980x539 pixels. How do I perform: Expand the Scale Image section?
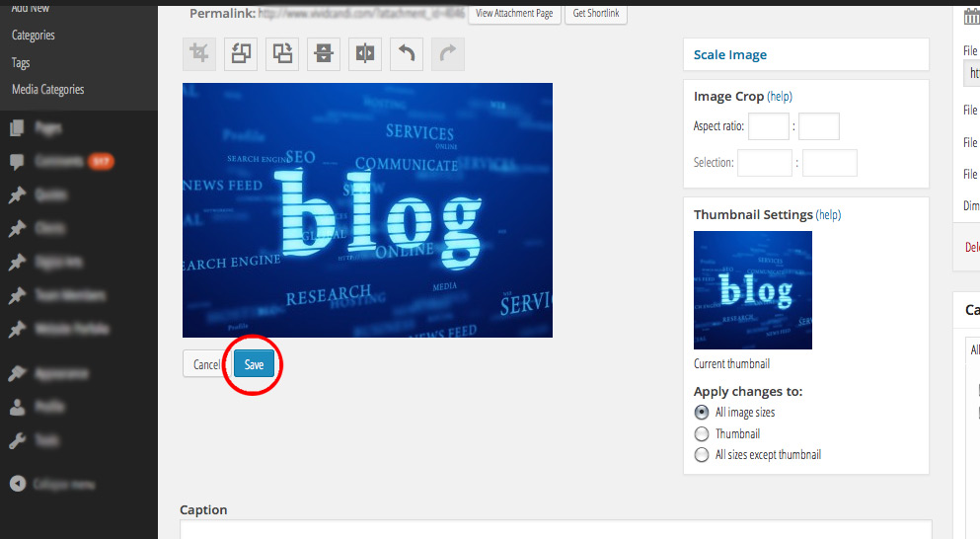(x=730, y=55)
